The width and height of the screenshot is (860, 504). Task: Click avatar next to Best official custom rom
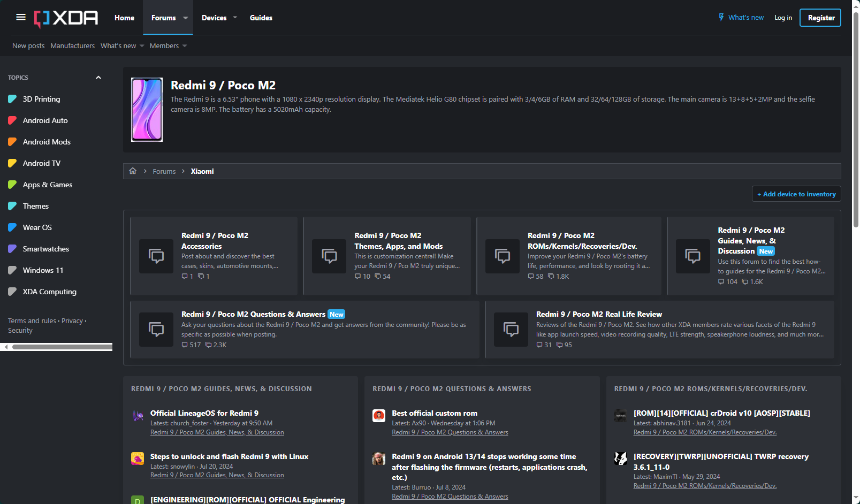pos(379,416)
